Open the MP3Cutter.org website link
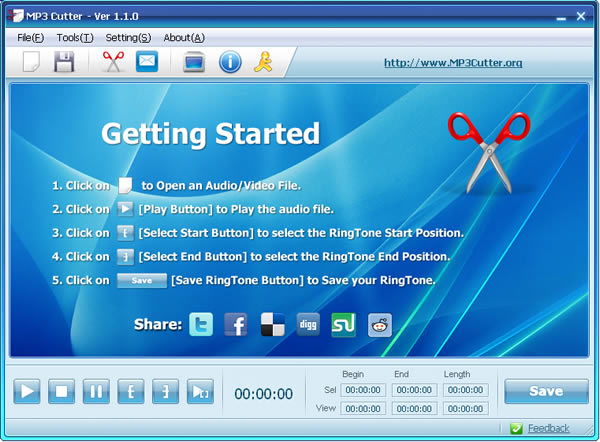 453,63
